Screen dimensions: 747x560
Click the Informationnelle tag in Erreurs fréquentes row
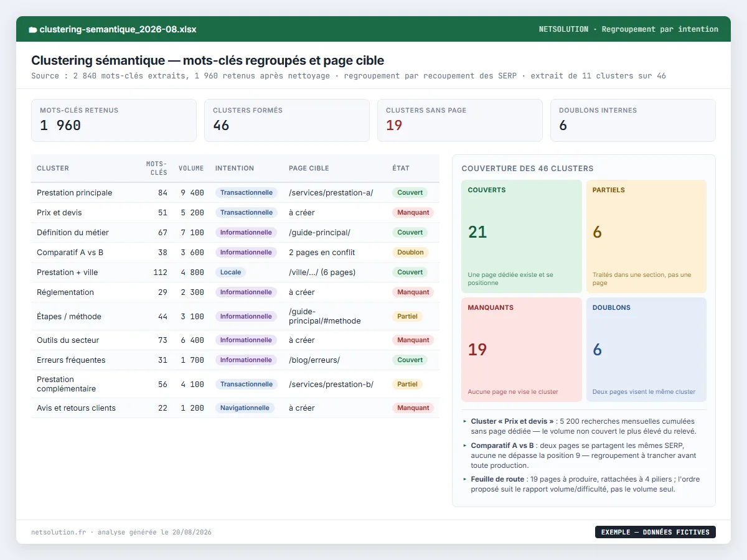pyautogui.click(x=246, y=360)
